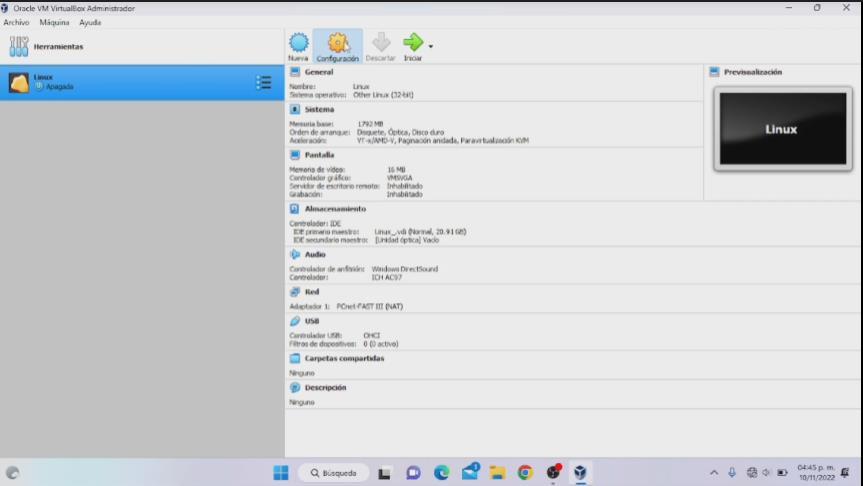The height and width of the screenshot is (486, 863).
Task: Click the Nueva toolbar icon
Action: pos(298,42)
